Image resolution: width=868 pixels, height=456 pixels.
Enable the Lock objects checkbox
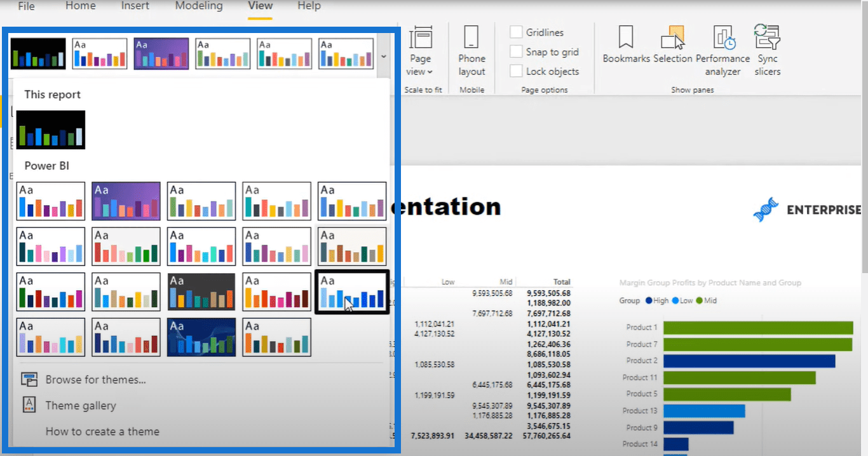(516, 72)
